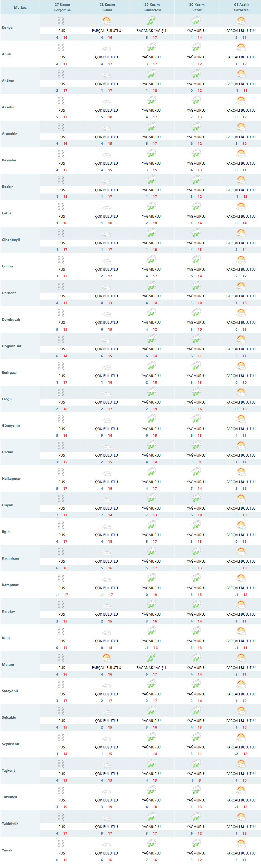Click Karapınar's haze icon for Perşembe

tap(61, 579)
